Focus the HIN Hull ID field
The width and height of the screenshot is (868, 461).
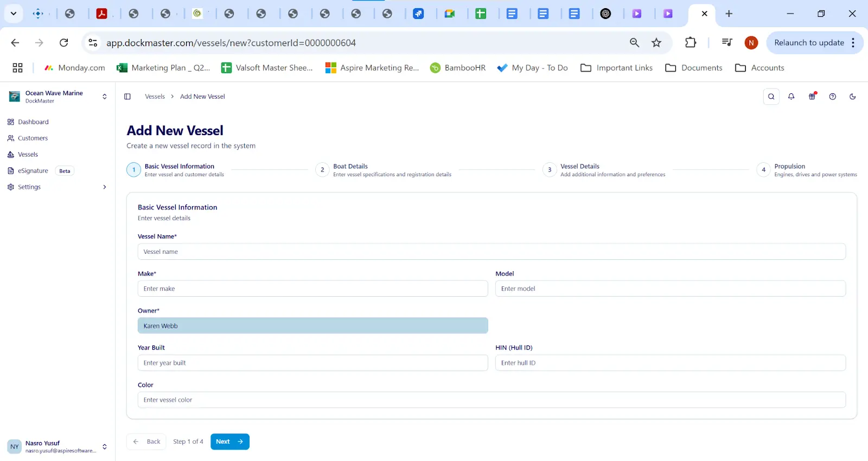(x=670, y=363)
